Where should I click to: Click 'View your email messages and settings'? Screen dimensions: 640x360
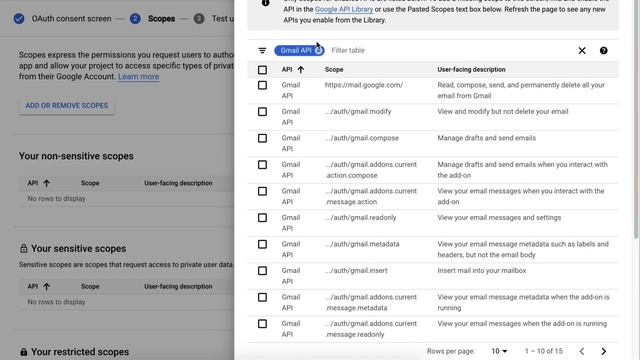click(x=499, y=218)
